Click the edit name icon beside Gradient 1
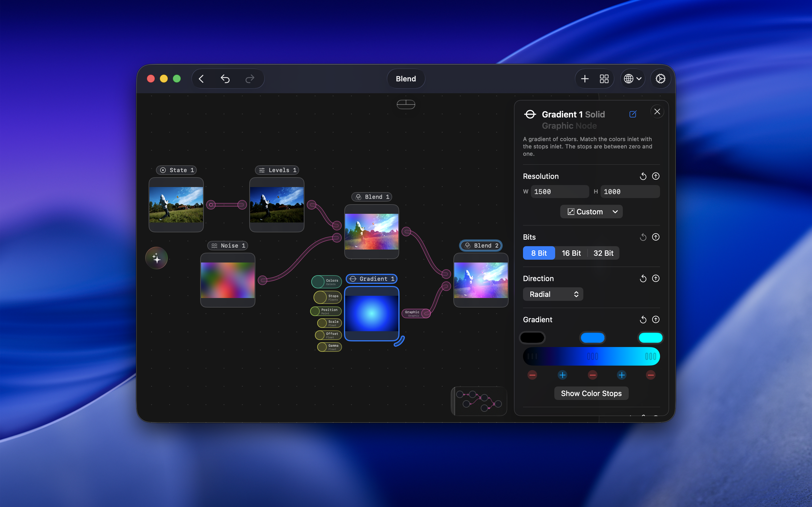Image resolution: width=812 pixels, height=507 pixels. 633,114
